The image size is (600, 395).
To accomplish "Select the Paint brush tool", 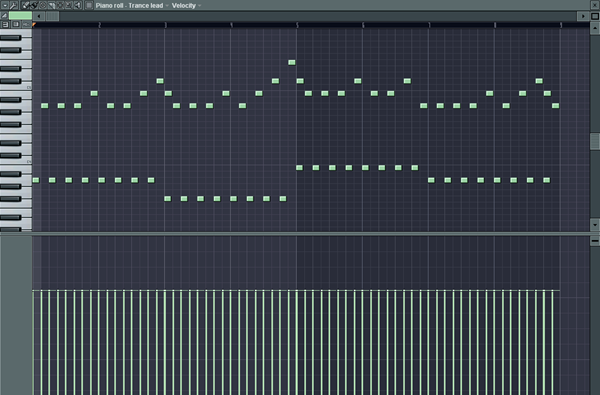I will coord(34,5).
